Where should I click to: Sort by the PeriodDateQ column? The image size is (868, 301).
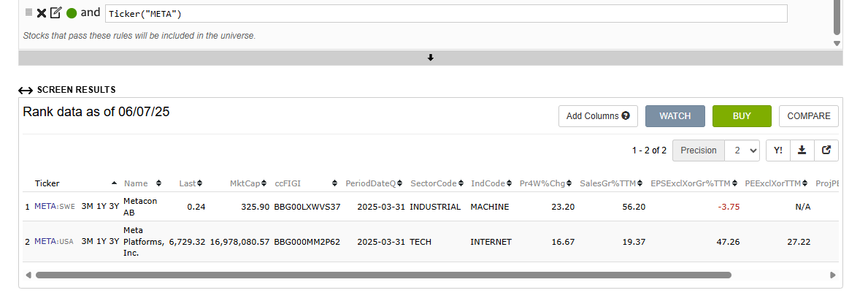tap(375, 183)
